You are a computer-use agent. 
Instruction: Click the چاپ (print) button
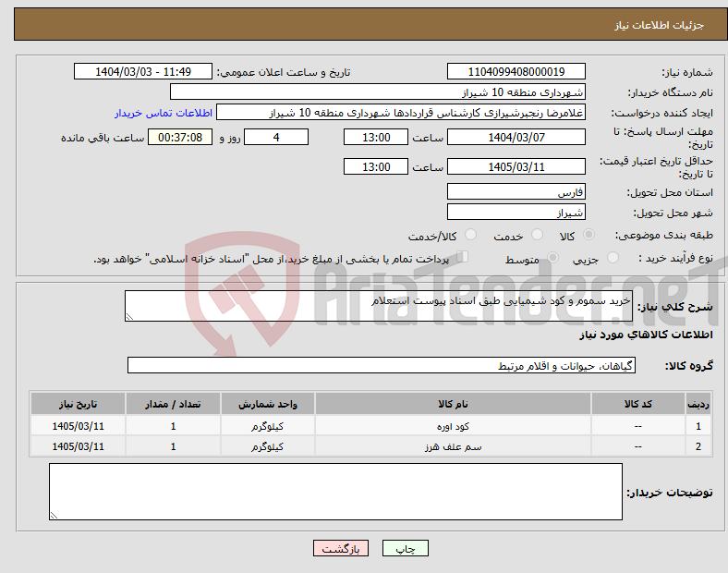(405, 548)
